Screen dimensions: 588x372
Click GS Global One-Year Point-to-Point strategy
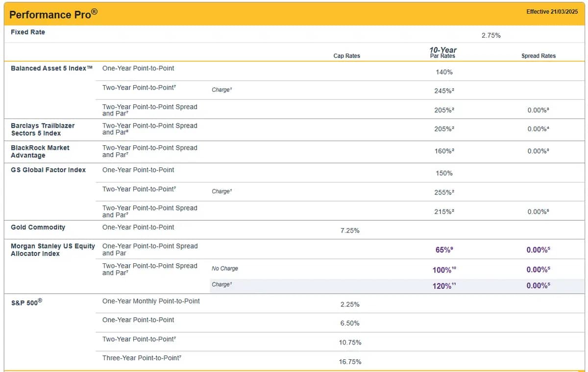138,170
